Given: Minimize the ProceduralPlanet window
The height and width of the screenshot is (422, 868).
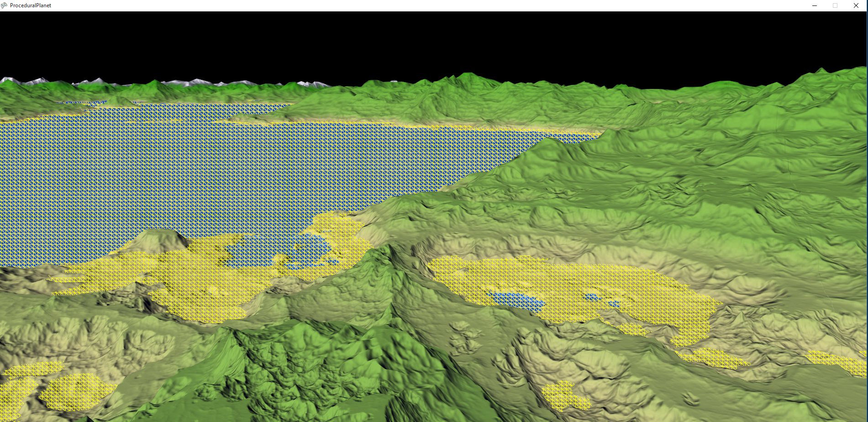Looking at the screenshot, I should point(814,5).
